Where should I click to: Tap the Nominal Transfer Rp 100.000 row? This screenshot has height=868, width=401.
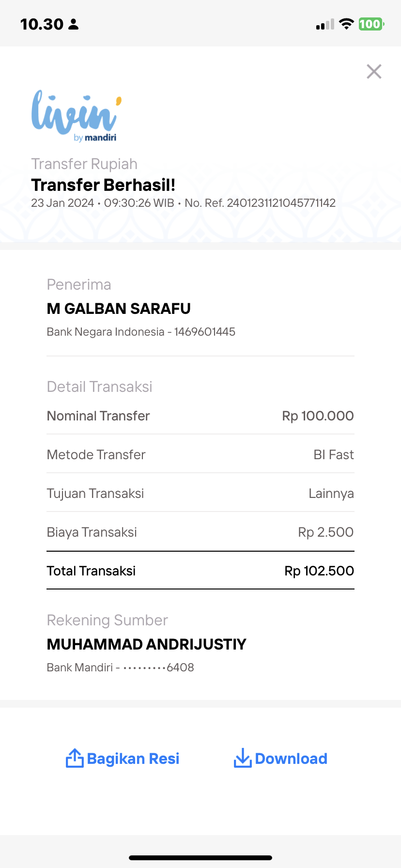pos(200,416)
